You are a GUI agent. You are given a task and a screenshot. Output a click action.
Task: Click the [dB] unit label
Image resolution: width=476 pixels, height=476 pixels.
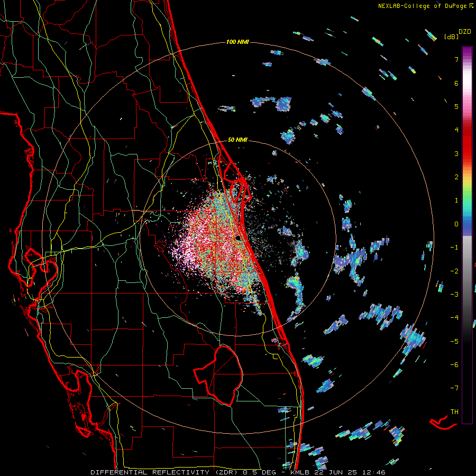451,36
